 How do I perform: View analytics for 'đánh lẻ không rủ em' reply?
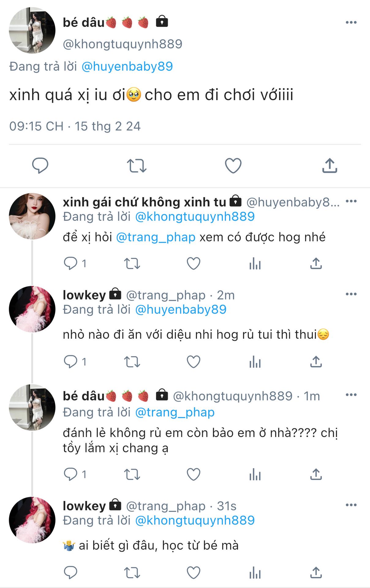[x=255, y=474]
